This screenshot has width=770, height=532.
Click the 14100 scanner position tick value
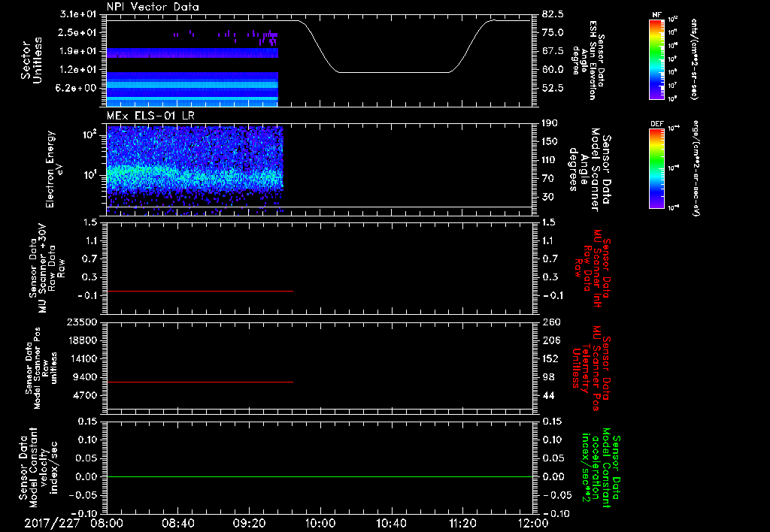[x=83, y=358]
